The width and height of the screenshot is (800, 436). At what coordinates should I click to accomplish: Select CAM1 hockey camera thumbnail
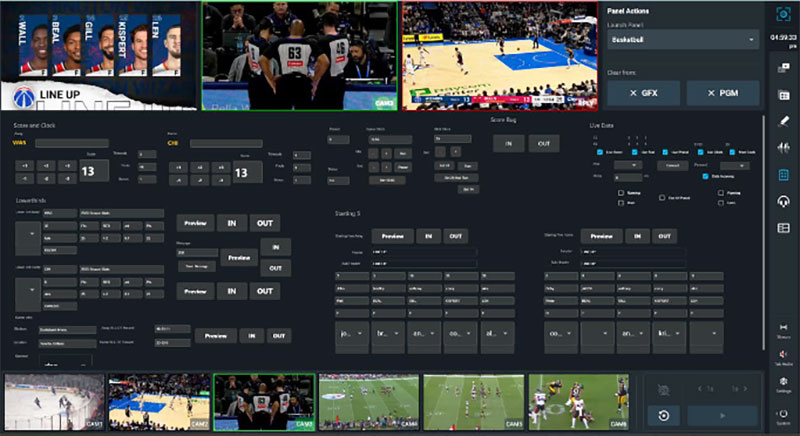click(54, 402)
